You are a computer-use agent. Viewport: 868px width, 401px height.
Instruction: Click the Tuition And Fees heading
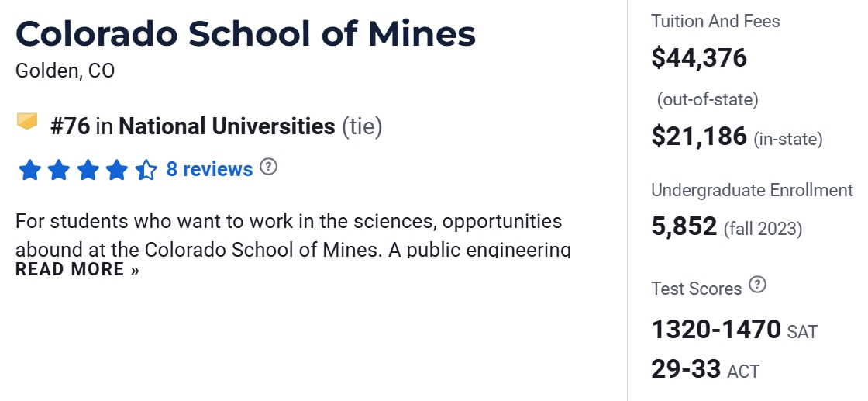(715, 21)
